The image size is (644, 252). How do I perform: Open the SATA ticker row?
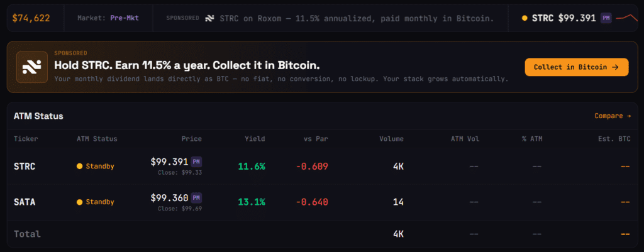coord(25,202)
